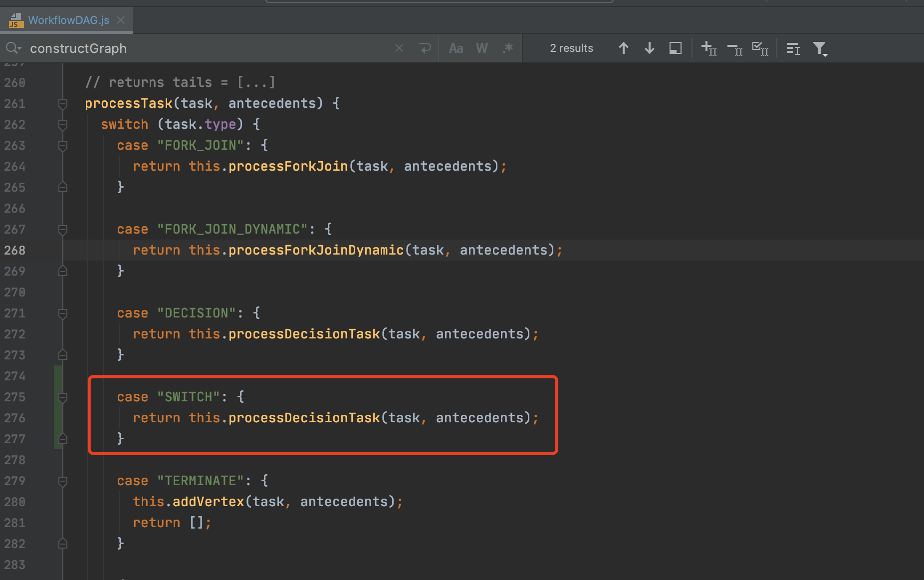Viewport: 924px width, 580px height.
Task: Close the WorkflowDAG.js tab
Action: [120, 20]
